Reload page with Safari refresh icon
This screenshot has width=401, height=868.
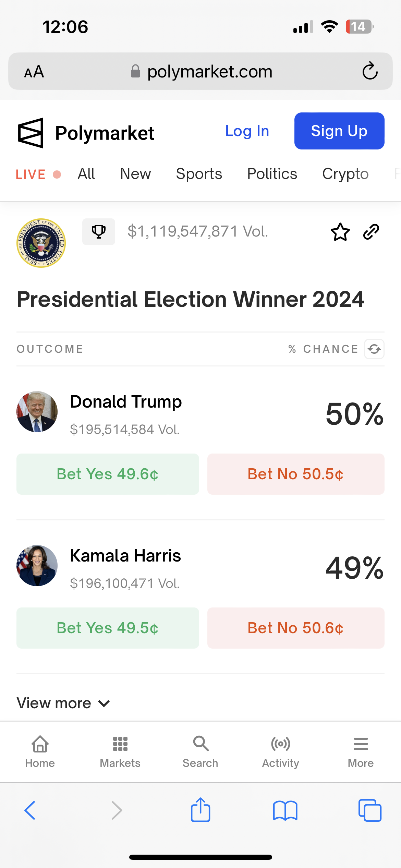(x=370, y=71)
